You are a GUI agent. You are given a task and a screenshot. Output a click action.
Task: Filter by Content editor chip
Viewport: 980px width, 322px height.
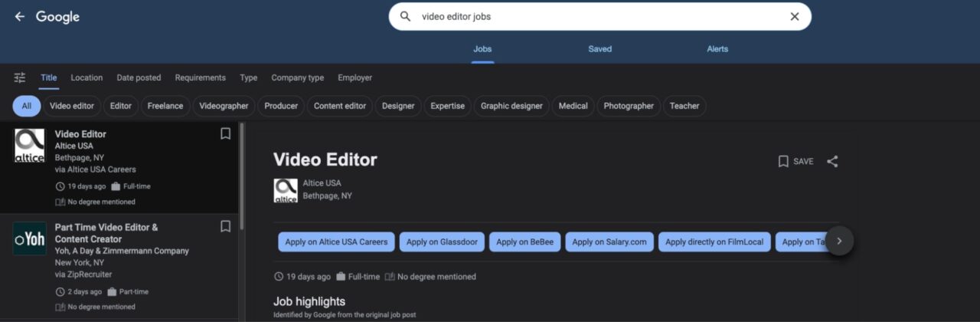340,106
